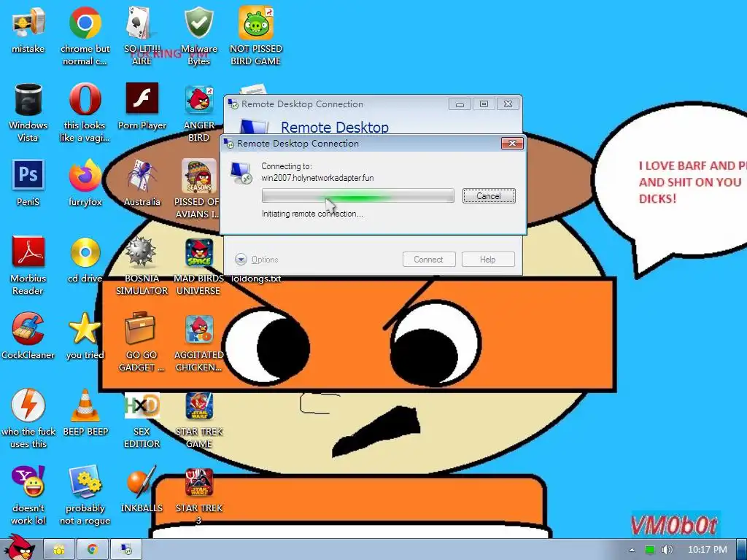Click the green connection progress bar
The width and height of the screenshot is (747, 560).
[x=357, y=195]
